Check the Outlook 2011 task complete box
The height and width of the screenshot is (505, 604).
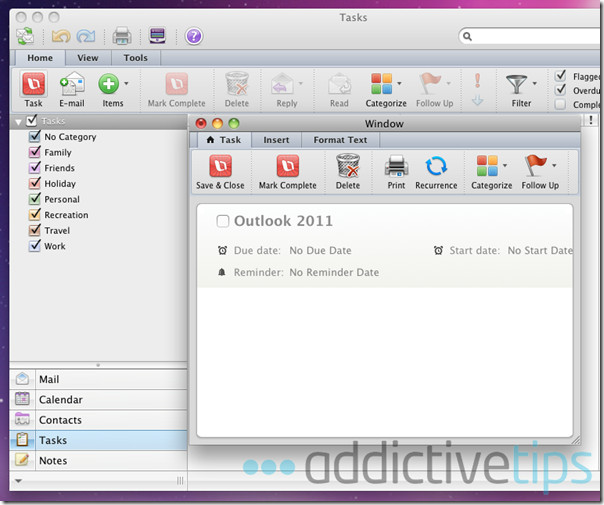coord(223,221)
